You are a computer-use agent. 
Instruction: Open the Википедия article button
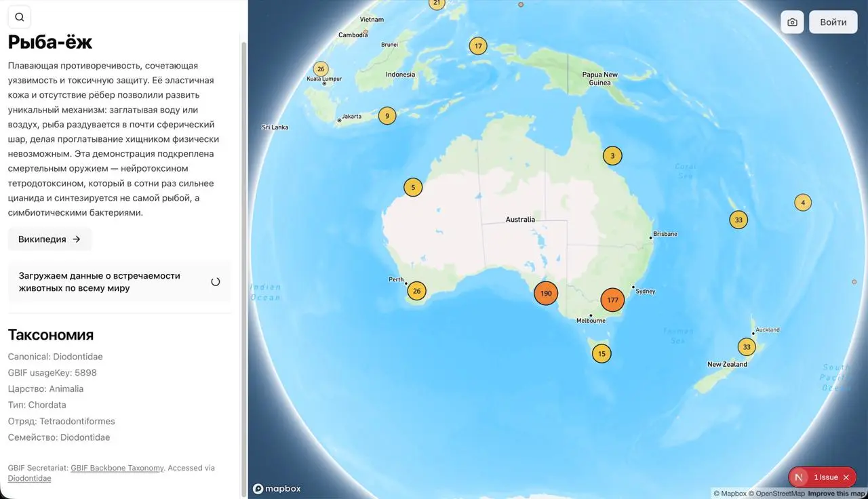(50, 239)
